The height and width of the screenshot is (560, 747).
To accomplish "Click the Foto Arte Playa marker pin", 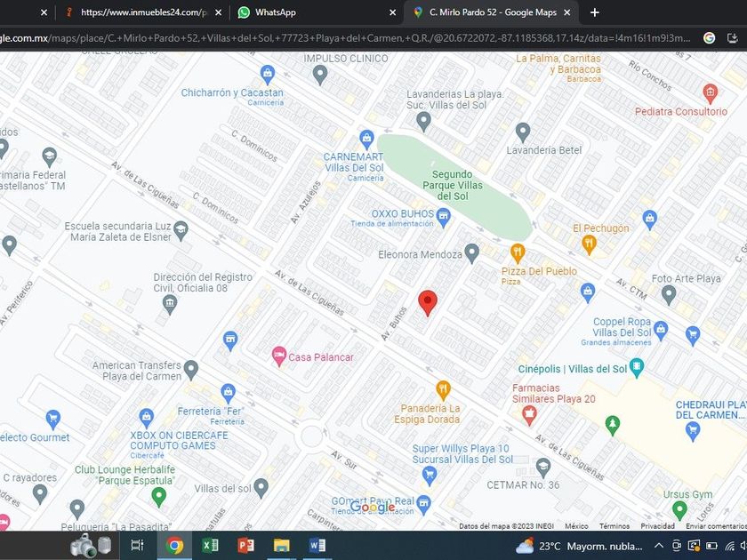I will 669,295.
